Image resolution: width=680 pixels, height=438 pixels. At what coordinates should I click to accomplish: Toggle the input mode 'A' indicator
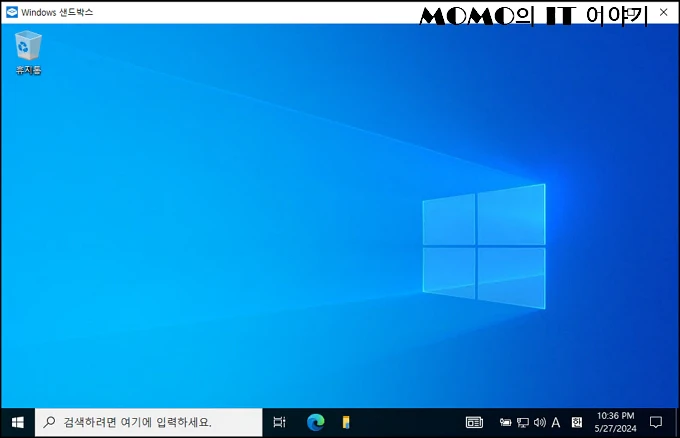pyautogui.click(x=556, y=422)
